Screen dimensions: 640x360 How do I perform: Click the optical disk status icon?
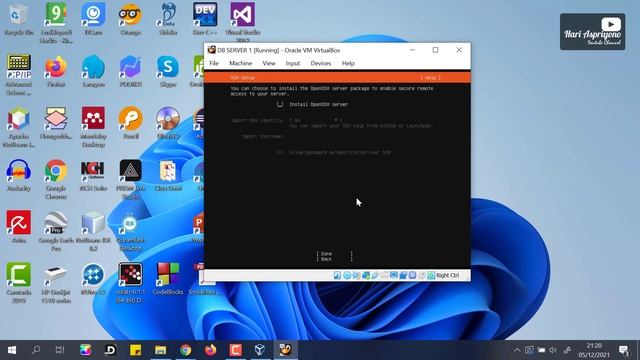click(x=347, y=276)
